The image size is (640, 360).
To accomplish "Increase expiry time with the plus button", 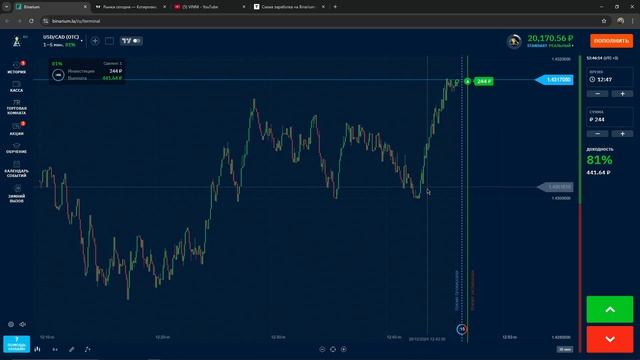I will (622, 94).
